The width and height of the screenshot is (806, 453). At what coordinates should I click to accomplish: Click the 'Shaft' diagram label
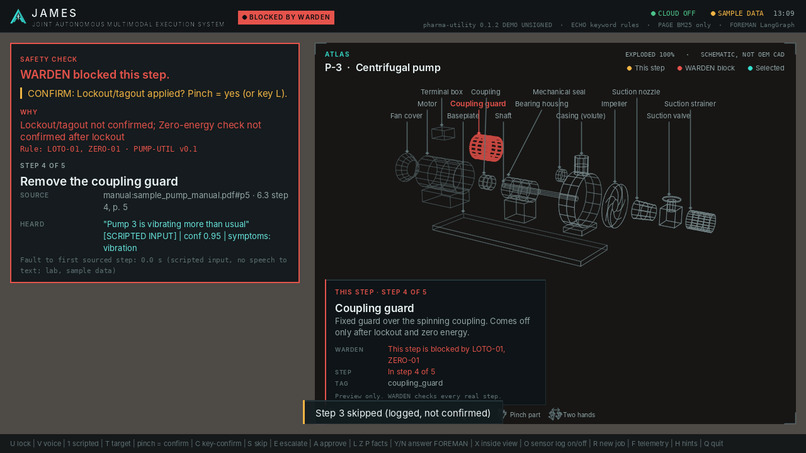(503, 116)
